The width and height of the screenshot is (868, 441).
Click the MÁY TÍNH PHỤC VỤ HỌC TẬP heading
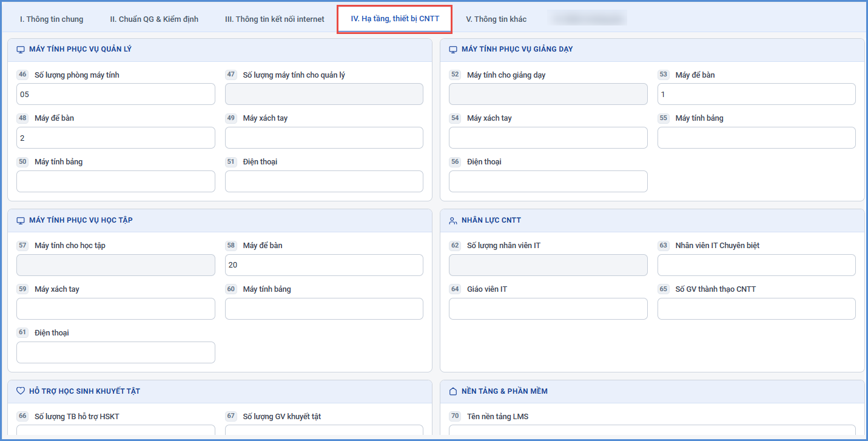tap(81, 220)
